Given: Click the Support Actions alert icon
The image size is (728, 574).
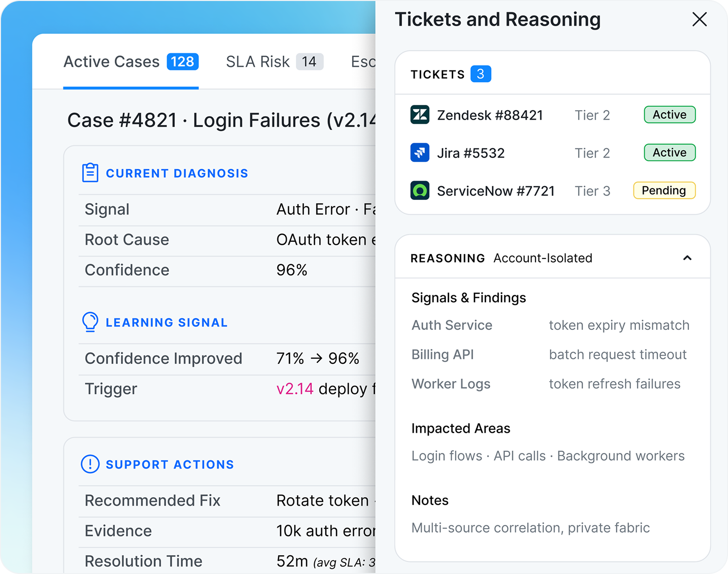Looking at the screenshot, I should point(90,464).
